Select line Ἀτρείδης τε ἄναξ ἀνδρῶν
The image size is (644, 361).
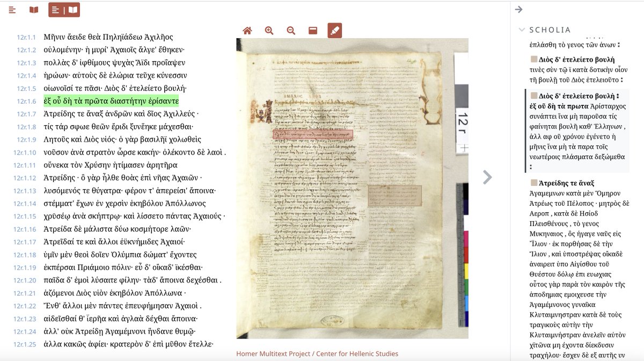pyautogui.click(x=121, y=114)
